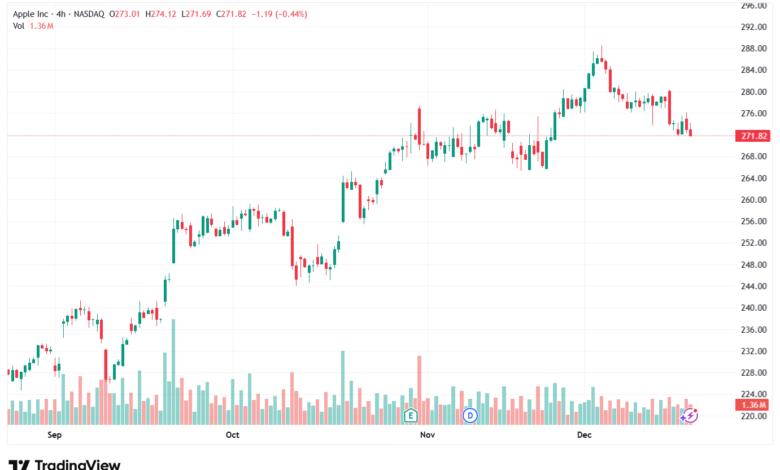Click the green earnings E marker
Screen dimensions: 780x470
tap(410, 415)
